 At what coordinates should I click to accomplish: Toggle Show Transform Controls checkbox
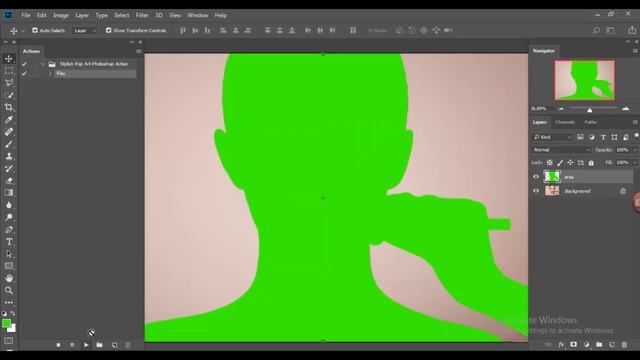[108, 30]
